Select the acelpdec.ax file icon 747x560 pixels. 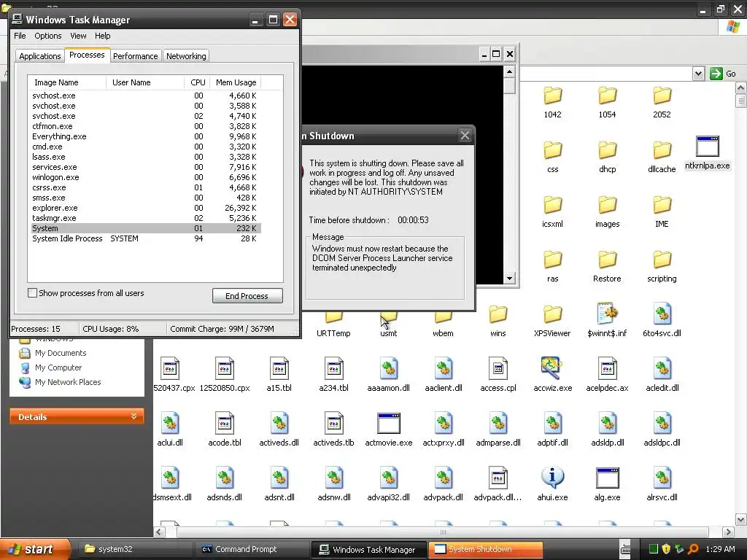(607, 368)
